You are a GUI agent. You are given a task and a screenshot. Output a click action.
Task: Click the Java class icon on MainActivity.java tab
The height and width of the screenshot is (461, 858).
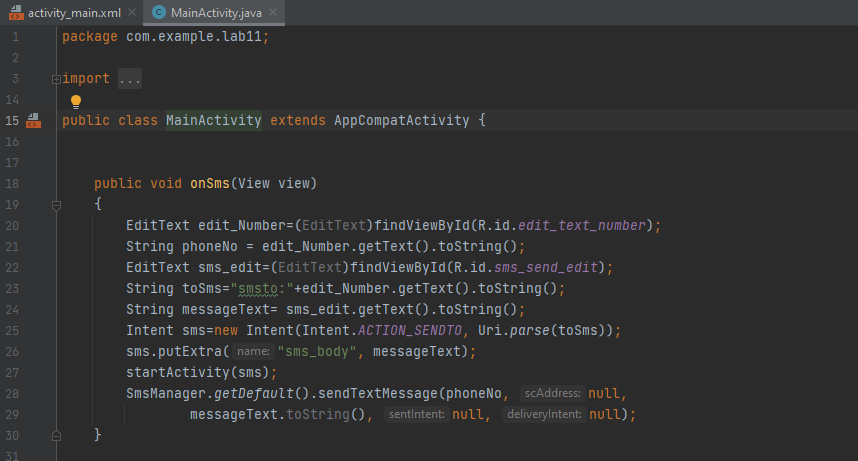coord(159,12)
